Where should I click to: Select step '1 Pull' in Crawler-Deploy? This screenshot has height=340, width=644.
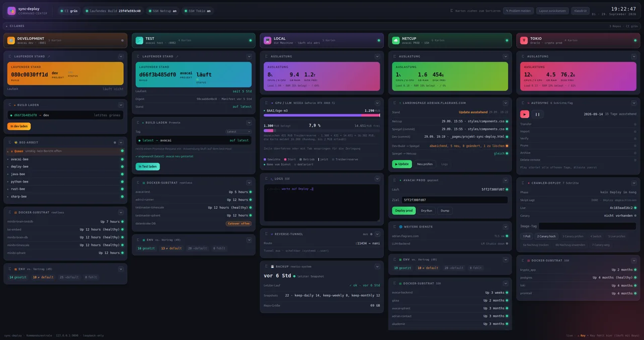(527, 236)
